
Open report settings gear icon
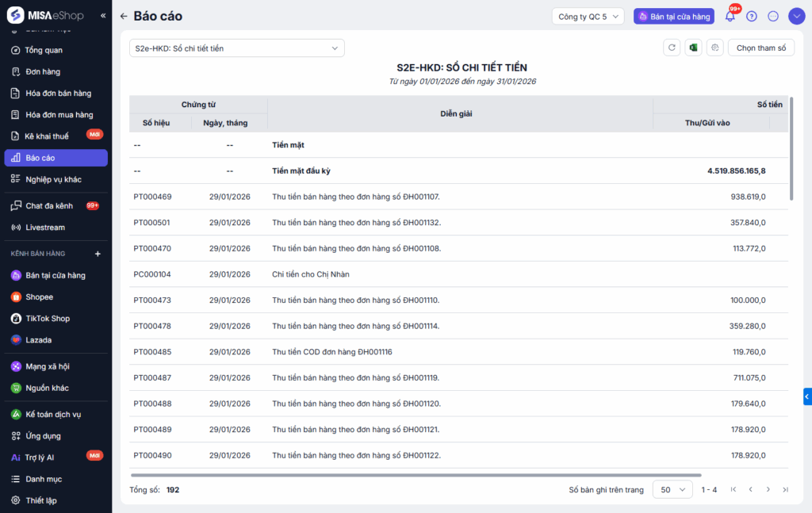tap(714, 48)
